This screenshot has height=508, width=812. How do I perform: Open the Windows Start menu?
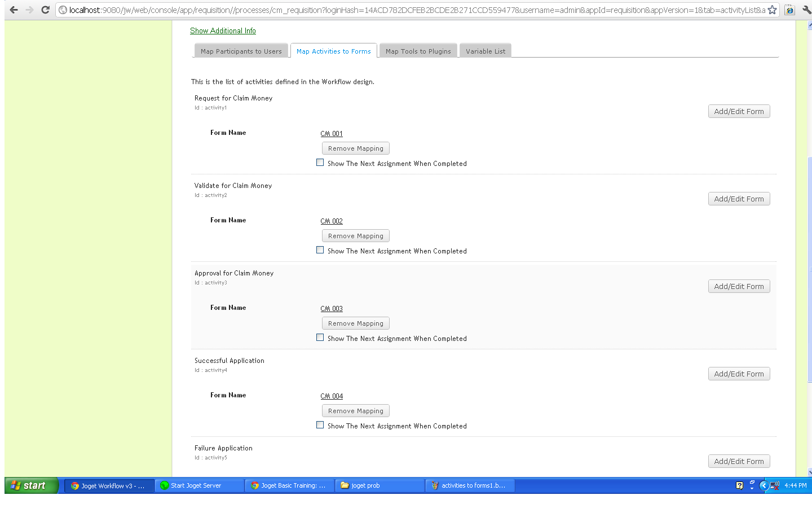click(32, 485)
